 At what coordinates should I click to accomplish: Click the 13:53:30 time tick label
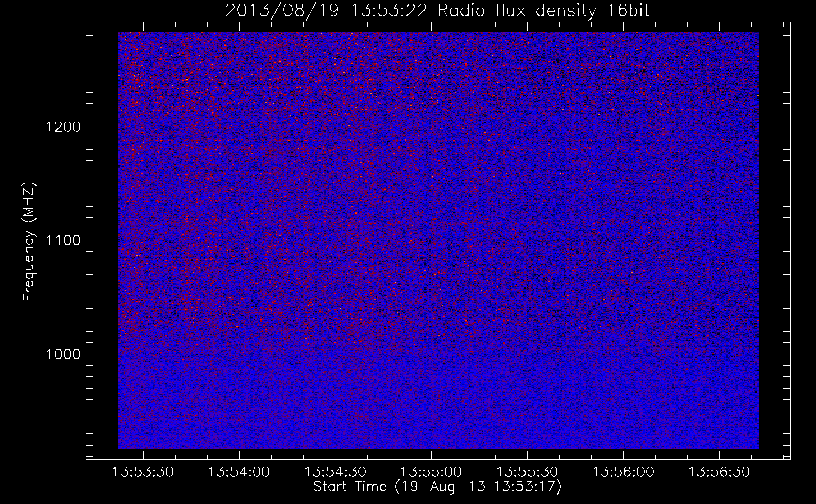pos(144,473)
